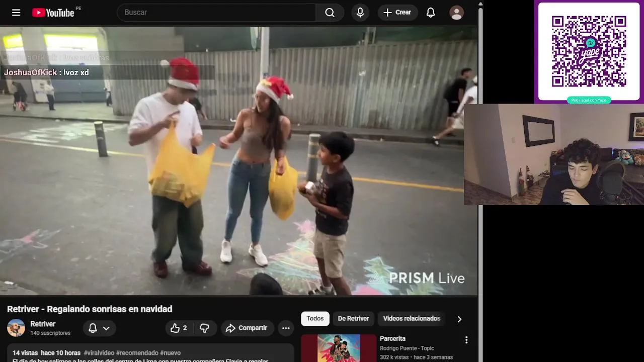
Task: Open the Parcerita video thumbnail
Action: tap(339, 348)
